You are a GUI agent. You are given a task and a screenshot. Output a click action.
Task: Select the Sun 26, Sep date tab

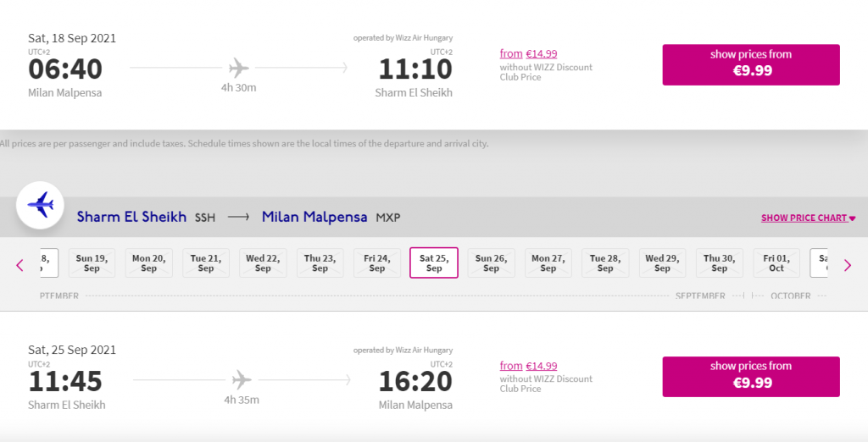[491, 263]
